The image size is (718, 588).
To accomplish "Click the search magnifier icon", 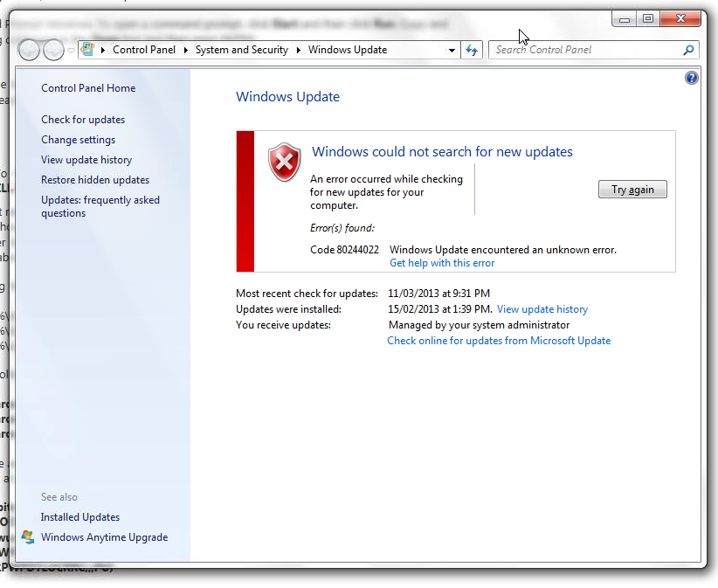I will tap(688, 50).
